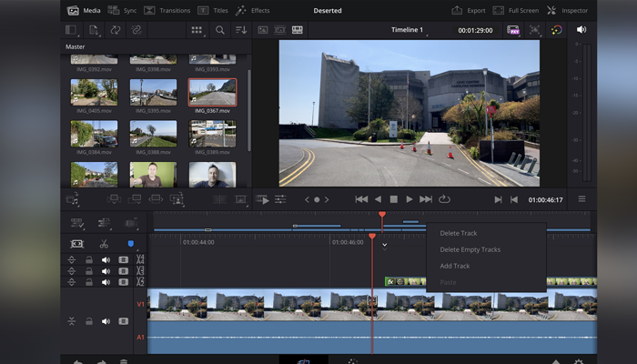
Task: Click the 01:00:46:17 timecode field
Action: 545,200
